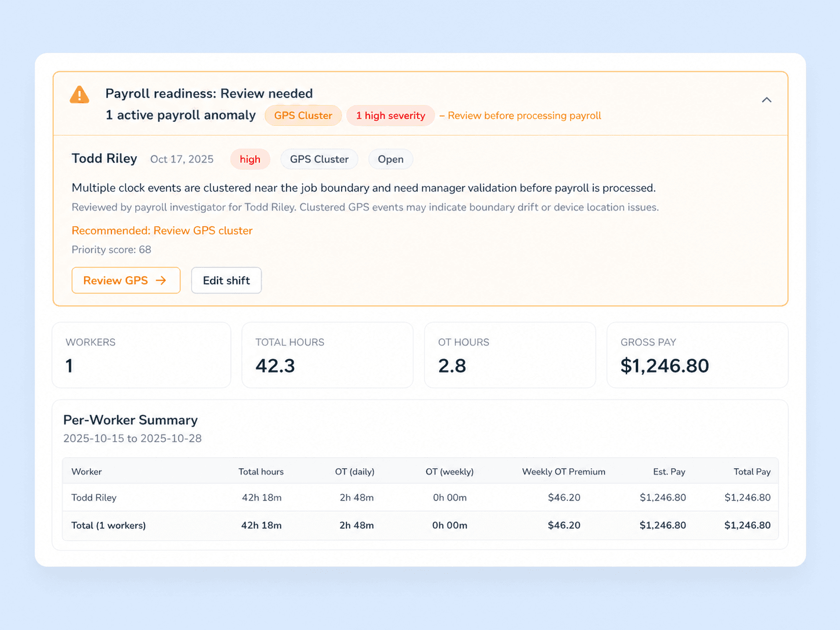Click the 'Payroll readiness: Review needed' title
840x630 pixels.
209,93
